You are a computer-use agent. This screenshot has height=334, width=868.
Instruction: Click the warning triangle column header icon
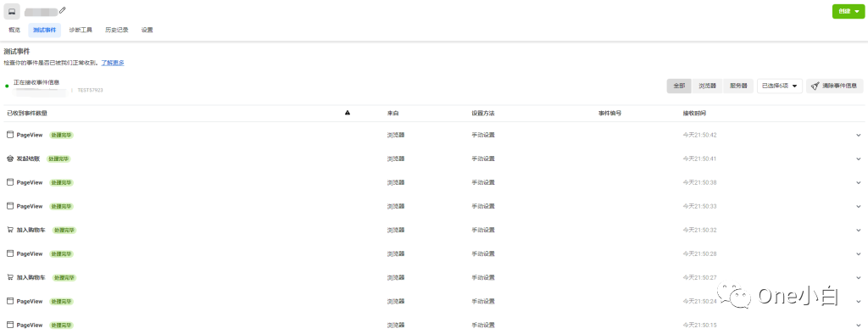point(347,113)
